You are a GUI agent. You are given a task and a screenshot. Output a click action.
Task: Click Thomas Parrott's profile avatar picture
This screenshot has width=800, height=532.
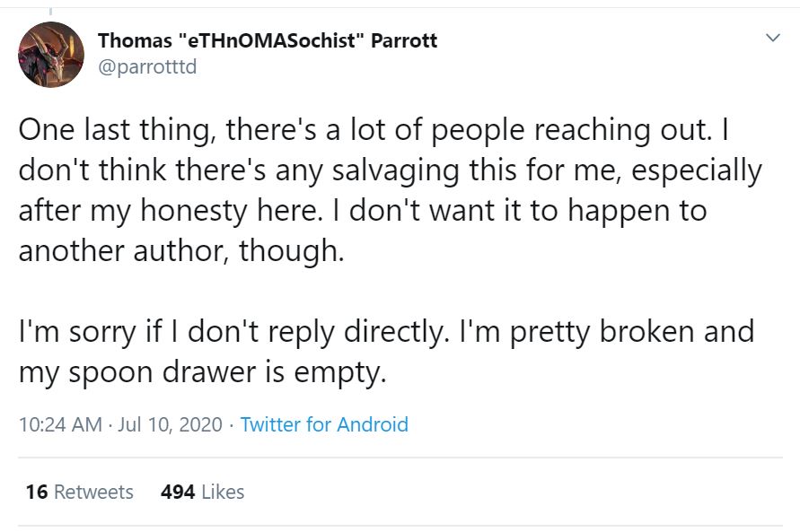coord(53,54)
